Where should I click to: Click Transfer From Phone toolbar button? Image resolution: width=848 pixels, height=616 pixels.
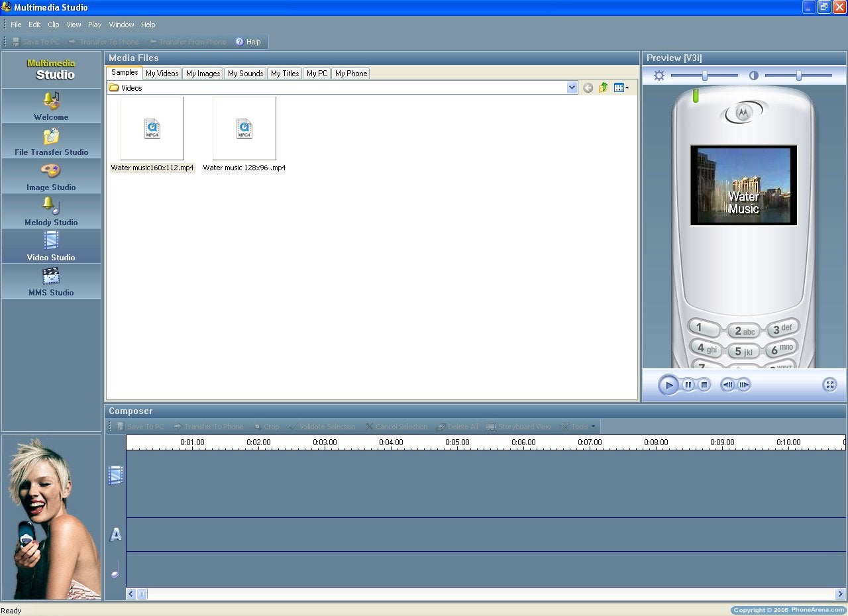click(x=188, y=42)
